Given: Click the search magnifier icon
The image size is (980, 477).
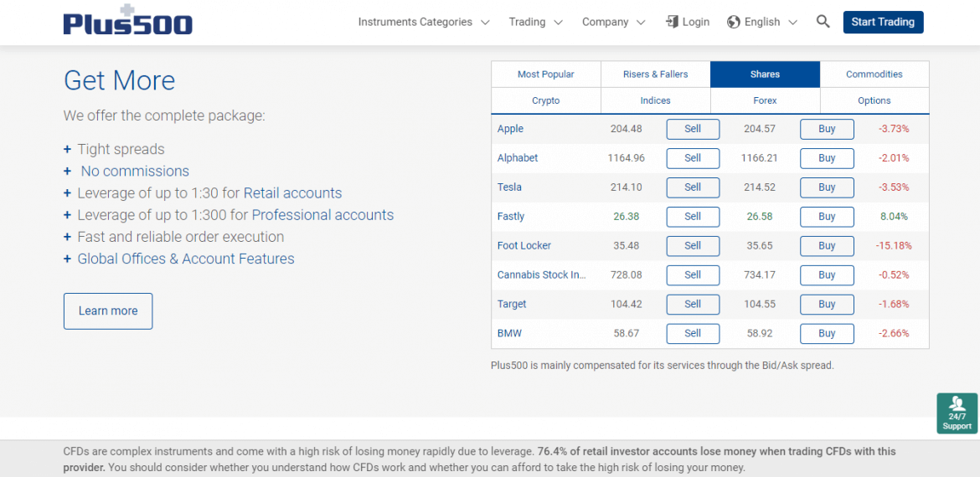Looking at the screenshot, I should [x=823, y=22].
